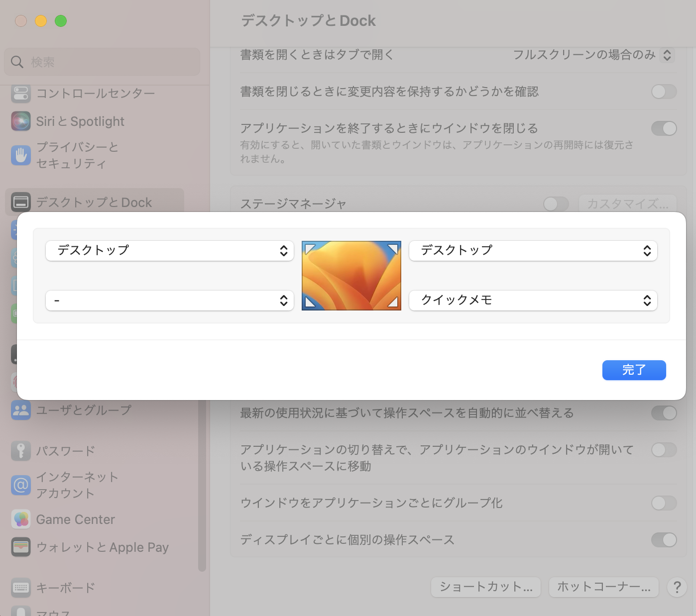
Task: Toggle 最新の使用状況に基づいて操作スペースを自動的に並べ替える
Action: pyautogui.click(x=664, y=412)
